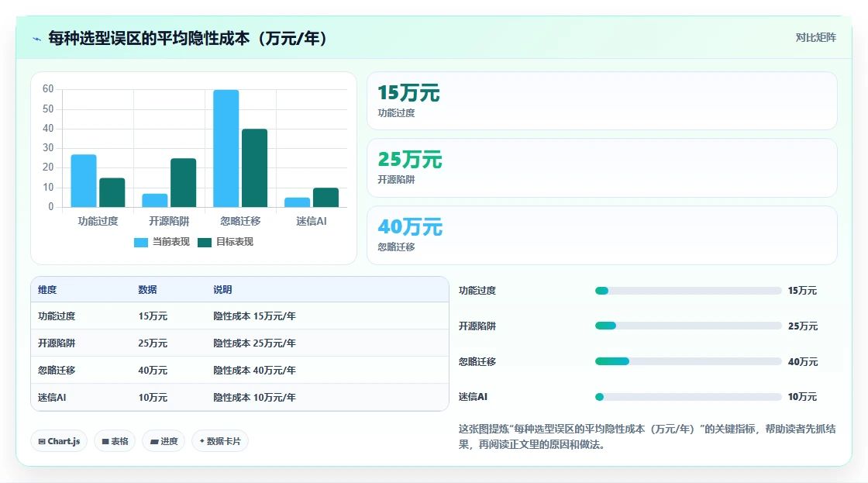Click the 说明 table column header
Image resolution: width=868 pixels, height=483 pixels.
click(x=222, y=290)
